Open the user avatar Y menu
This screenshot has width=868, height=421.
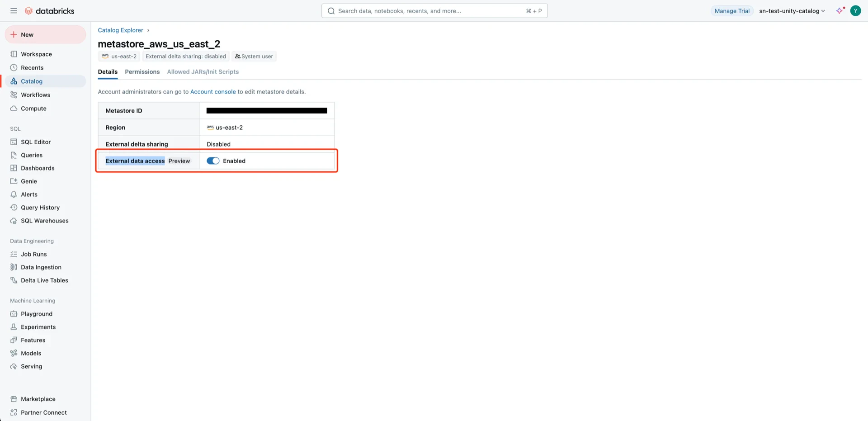point(855,11)
